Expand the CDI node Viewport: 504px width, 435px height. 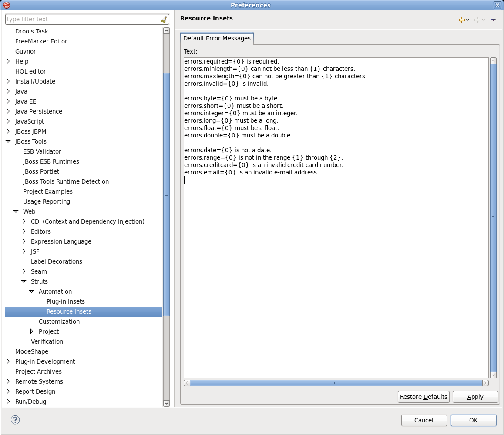click(x=24, y=221)
